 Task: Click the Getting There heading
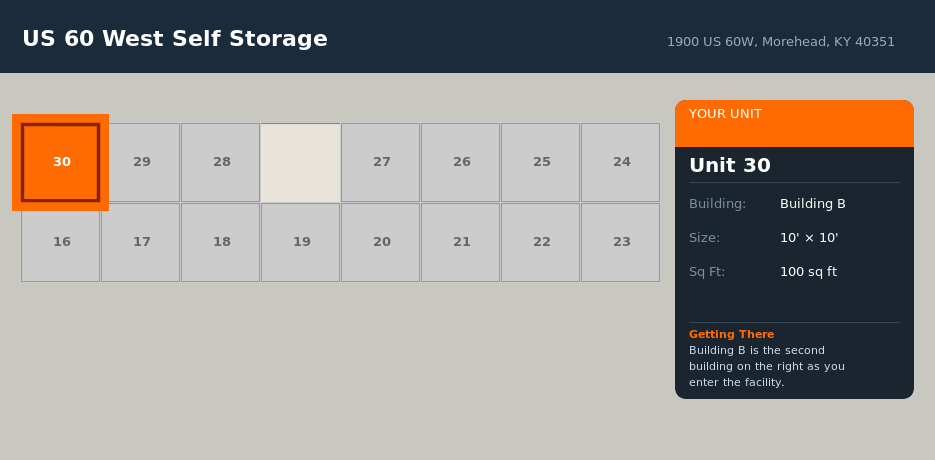pos(731,334)
